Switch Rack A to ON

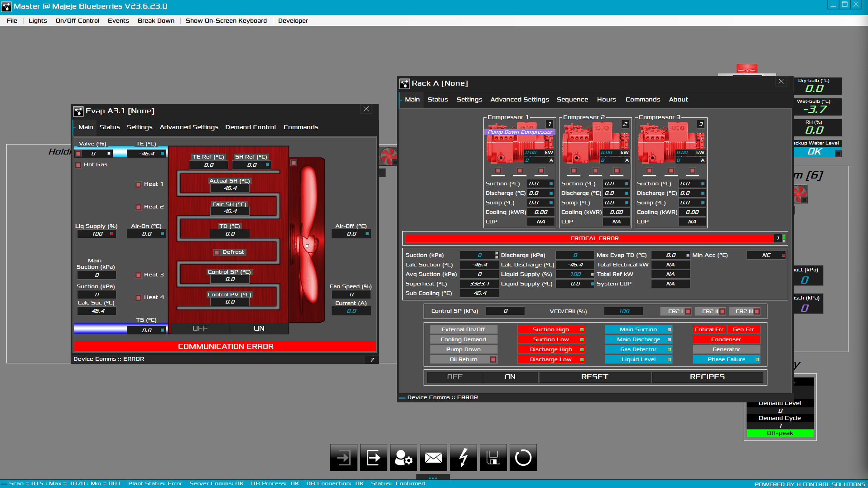click(x=510, y=377)
